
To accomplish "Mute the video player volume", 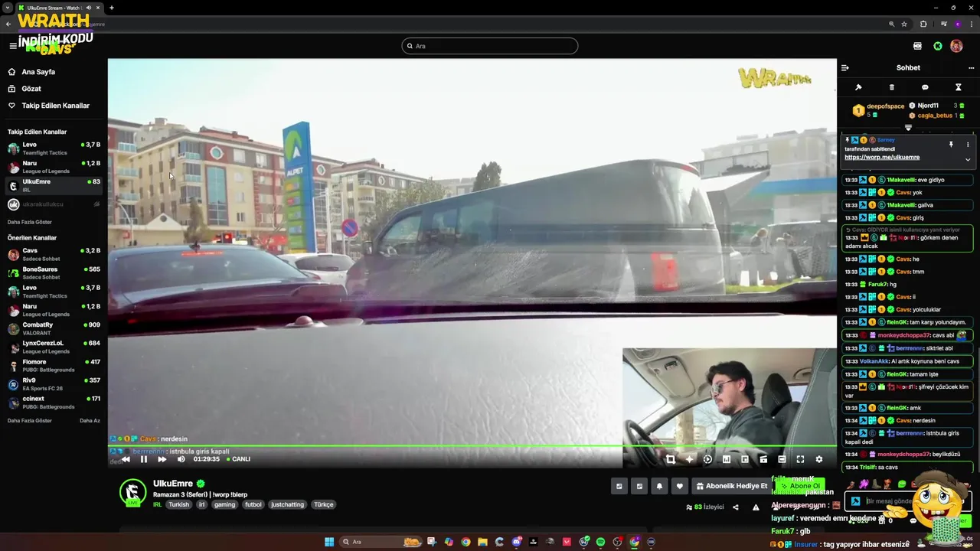I will click(x=181, y=459).
